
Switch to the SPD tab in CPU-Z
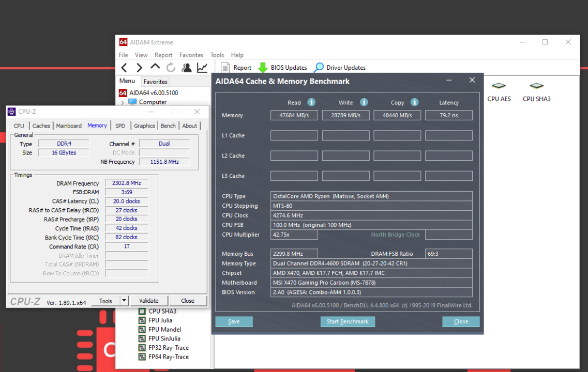(x=120, y=126)
